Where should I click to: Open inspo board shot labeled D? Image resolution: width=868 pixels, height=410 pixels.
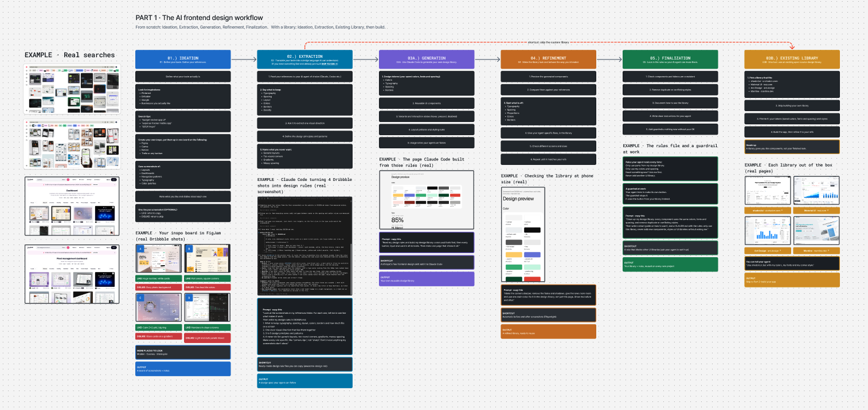(x=208, y=307)
